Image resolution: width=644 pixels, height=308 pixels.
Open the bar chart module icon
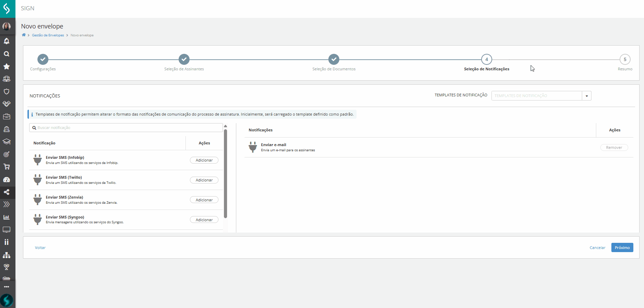(x=7, y=217)
